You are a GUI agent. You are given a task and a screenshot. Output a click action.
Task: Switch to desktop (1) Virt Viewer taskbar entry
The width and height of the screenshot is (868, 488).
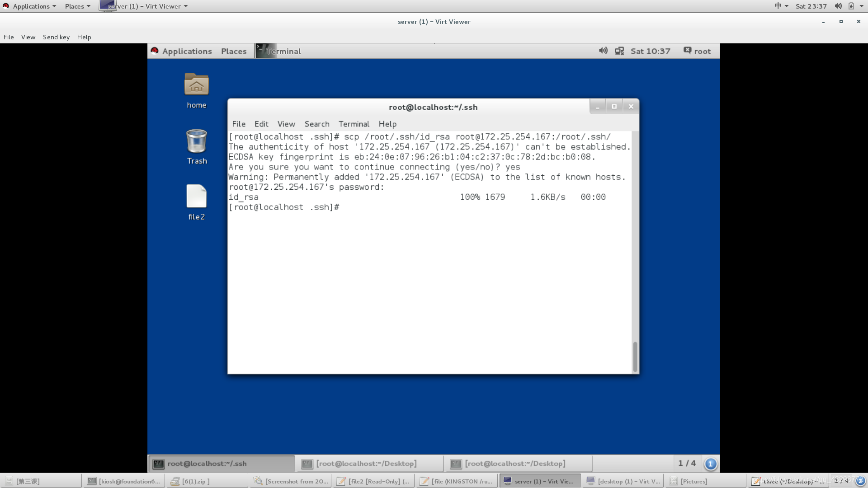tap(623, 481)
